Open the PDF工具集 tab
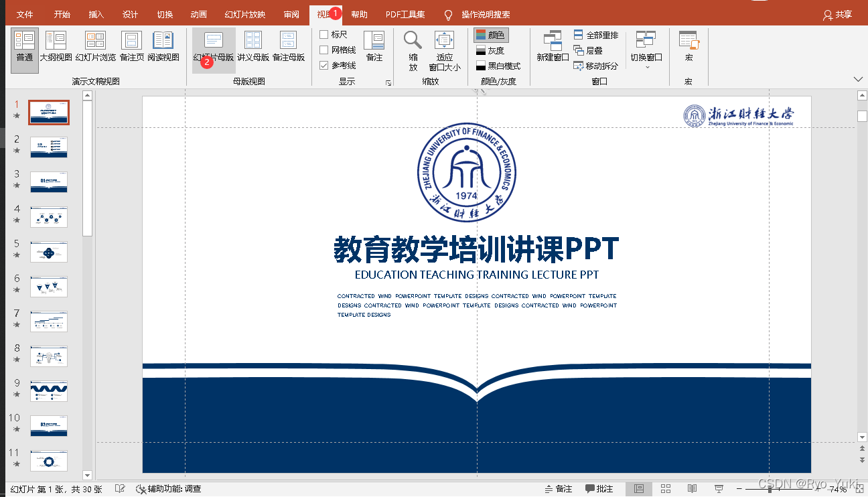The width and height of the screenshot is (868, 497). 405,15
